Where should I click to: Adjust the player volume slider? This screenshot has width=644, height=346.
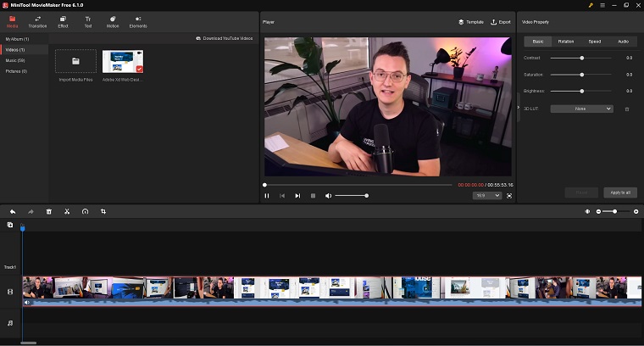(351, 196)
